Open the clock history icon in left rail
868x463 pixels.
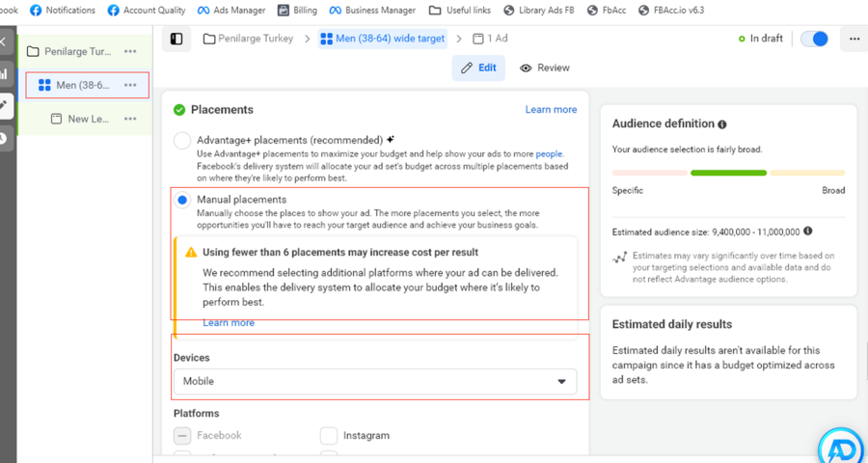point(4,139)
